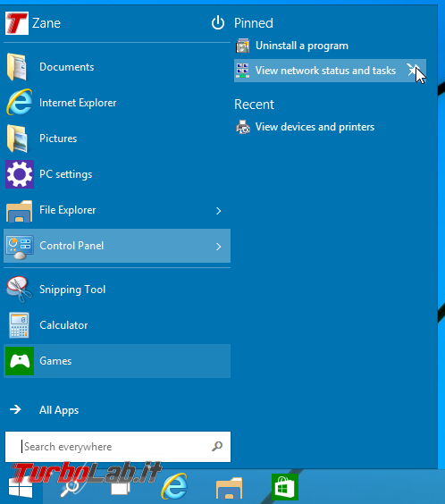Open the Calculator icon
Image resolution: width=445 pixels, height=504 pixels.
point(20,325)
